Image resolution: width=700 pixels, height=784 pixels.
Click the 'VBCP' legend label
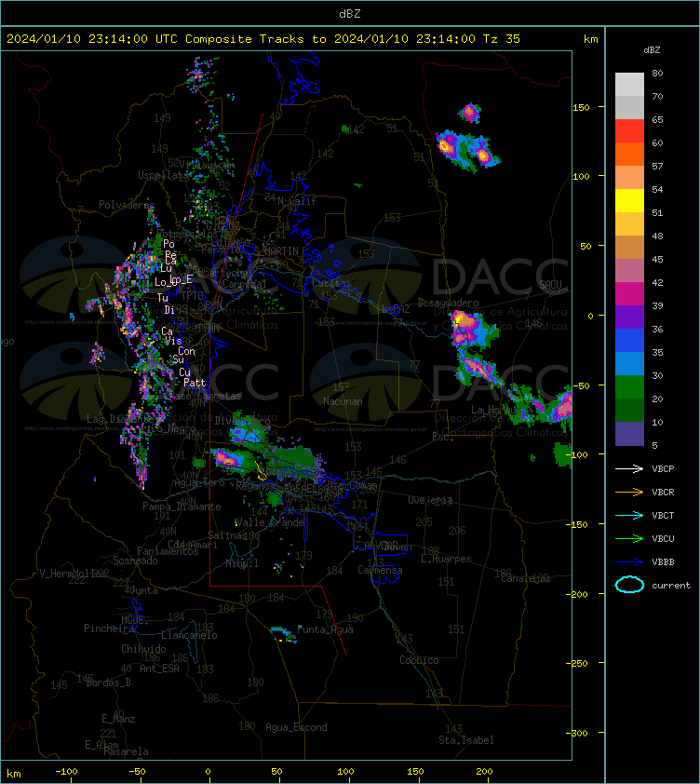click(663, 469)
